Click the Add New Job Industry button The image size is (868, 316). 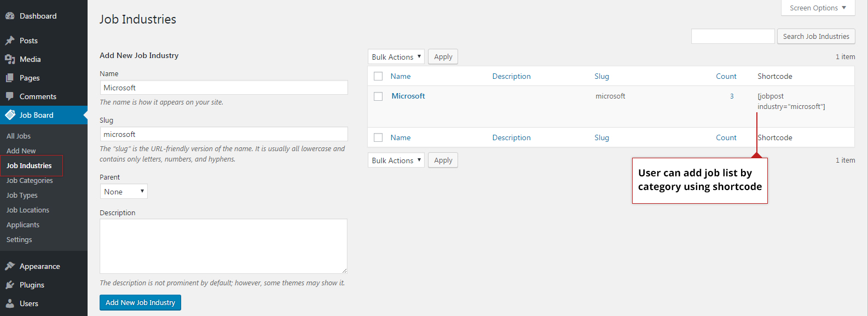coord(140,302)
